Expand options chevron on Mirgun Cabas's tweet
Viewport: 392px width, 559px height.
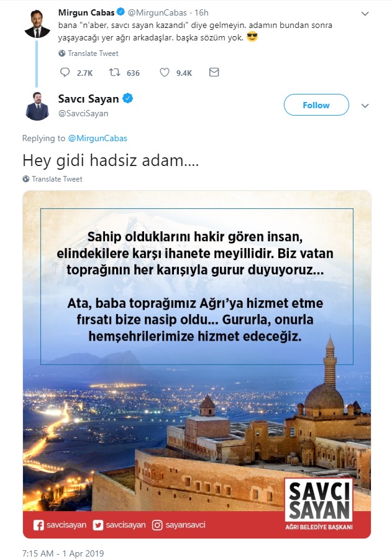point(365,14)
